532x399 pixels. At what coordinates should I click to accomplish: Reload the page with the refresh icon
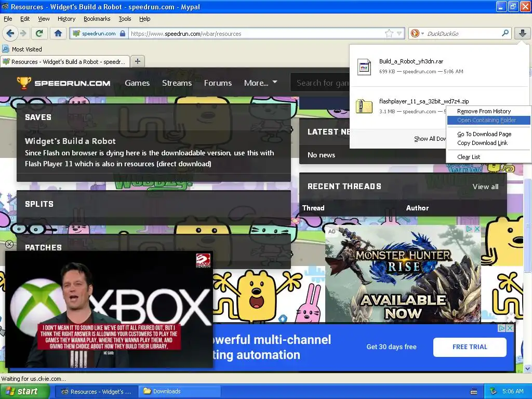[39, 33]
